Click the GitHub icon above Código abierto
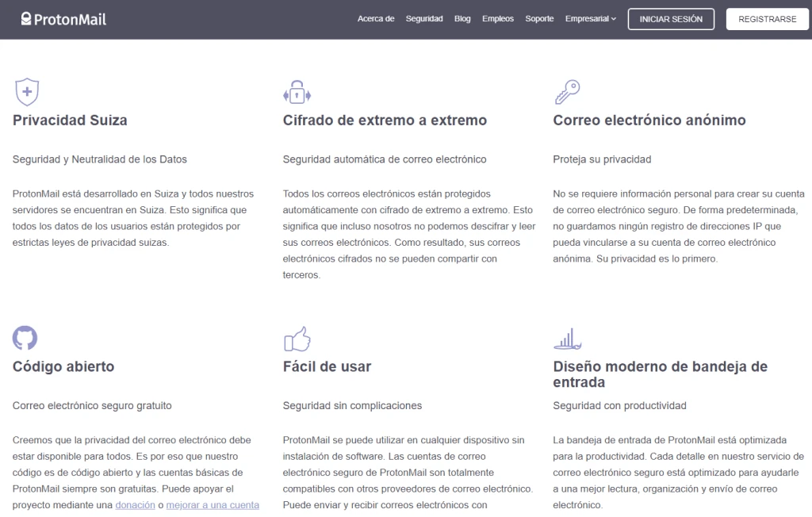This screenshot has width=812, height=517. (25, 338)
